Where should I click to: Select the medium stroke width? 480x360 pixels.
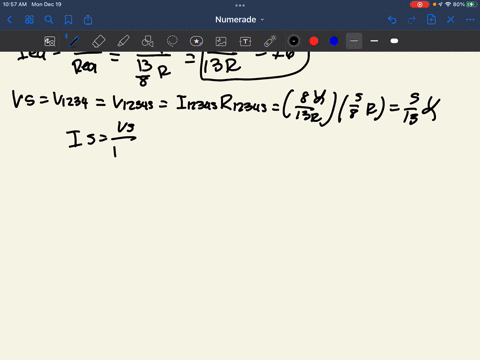(374, 41)
